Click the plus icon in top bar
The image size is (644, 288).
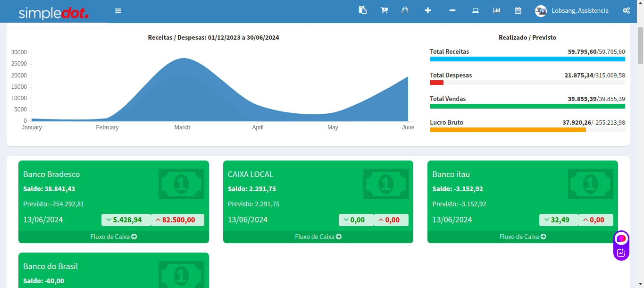(427, 10)
